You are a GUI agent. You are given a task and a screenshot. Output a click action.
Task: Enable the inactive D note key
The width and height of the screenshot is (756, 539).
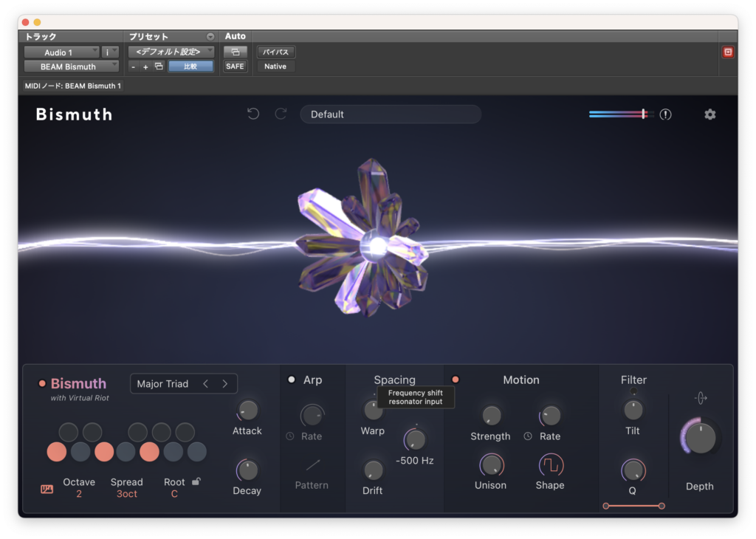tap(80, 452)
